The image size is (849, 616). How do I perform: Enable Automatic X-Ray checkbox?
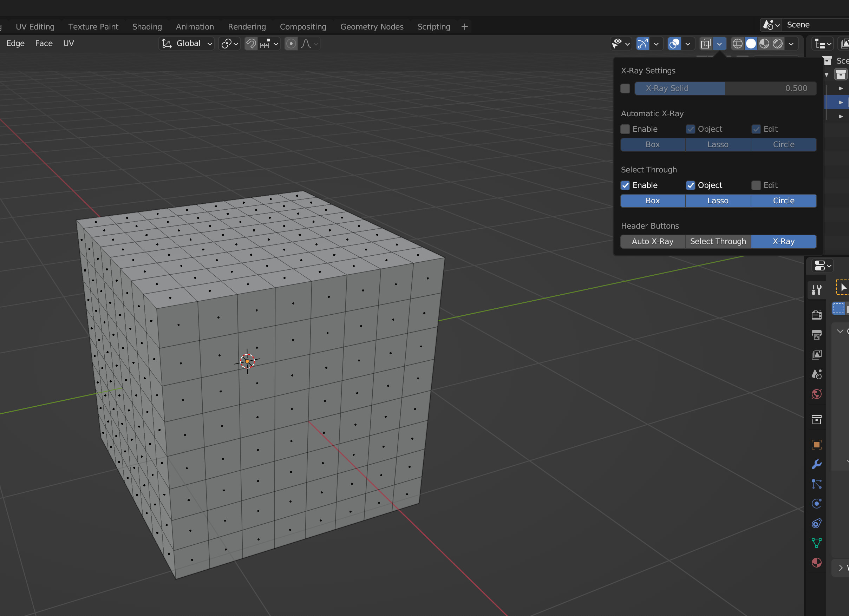[625, 129]
